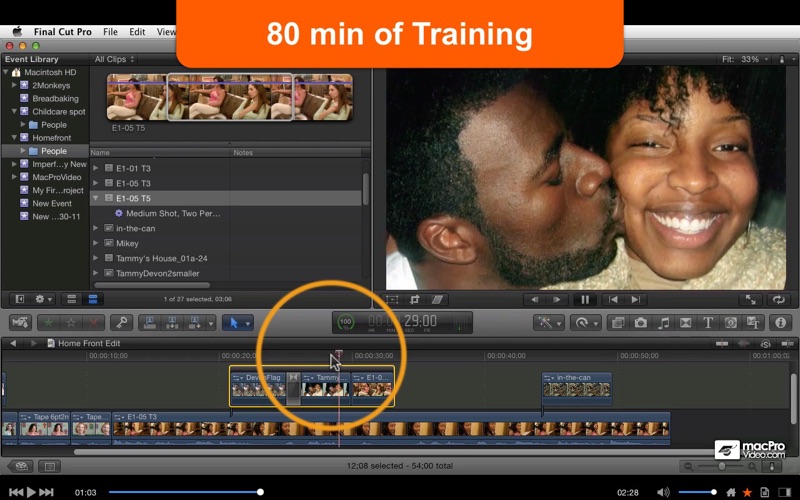Viewport: 800px width, 500px height.
Task: Reject clip using red X icon
Action: tap(93, 322)
